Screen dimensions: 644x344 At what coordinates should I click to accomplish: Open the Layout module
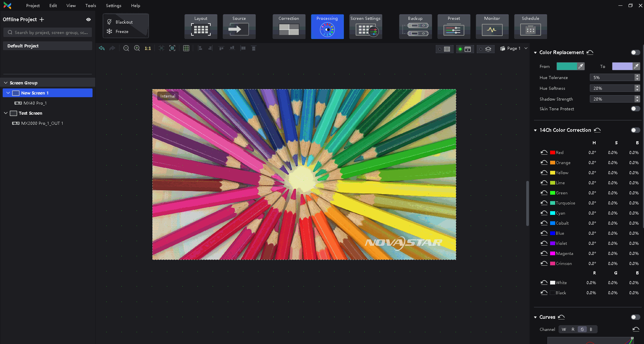pos(201,27)
